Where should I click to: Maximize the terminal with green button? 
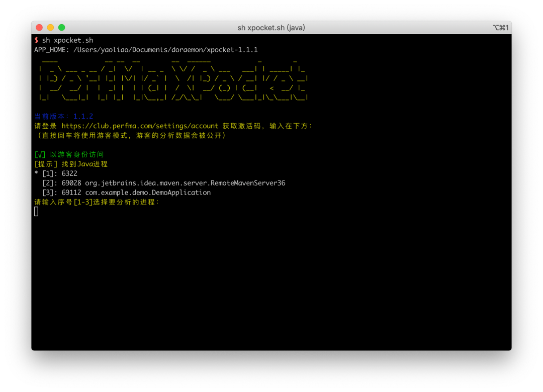tap(62, 27)
